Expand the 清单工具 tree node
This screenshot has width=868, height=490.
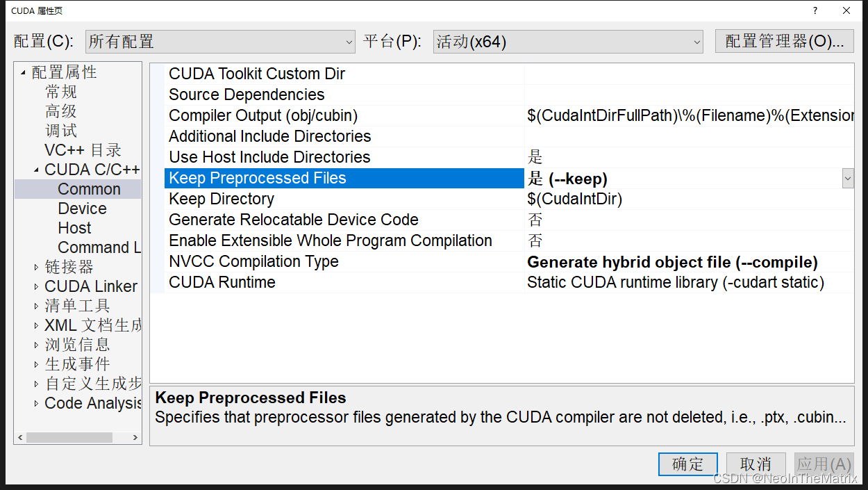point(37,305)
